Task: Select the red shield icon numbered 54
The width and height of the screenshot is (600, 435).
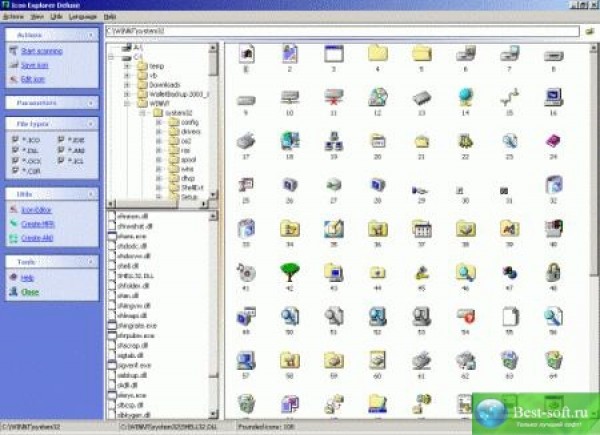Action: pos(466,316)
